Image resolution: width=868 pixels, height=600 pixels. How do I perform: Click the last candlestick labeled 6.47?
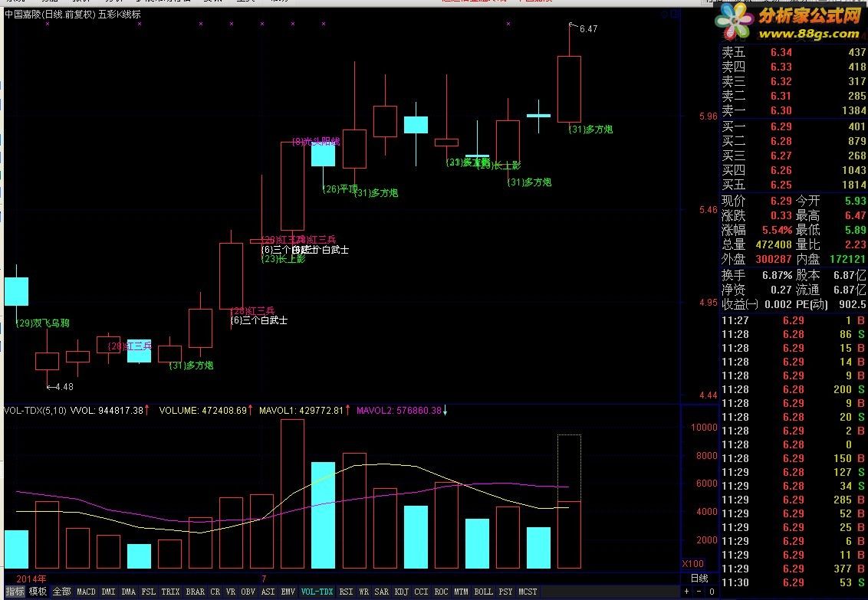point(569,88)
